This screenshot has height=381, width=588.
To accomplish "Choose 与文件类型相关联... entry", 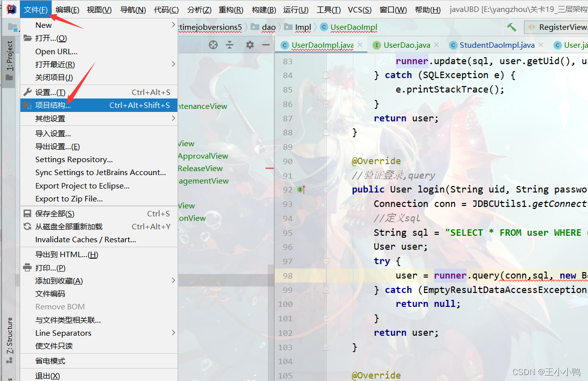I will pyautogui.click(x=99, y=320).
